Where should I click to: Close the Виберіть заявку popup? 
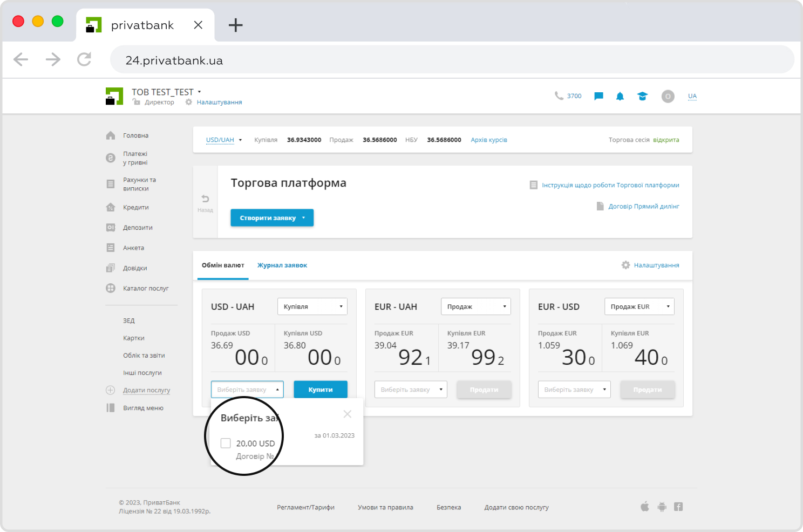click(x=348, y=414)
